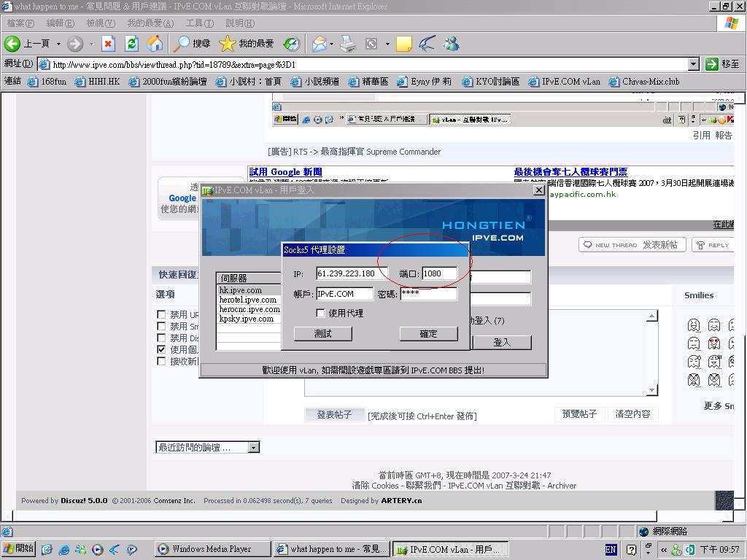Screen dimensions: 747x560
Task: Open the Back button history dropdown arrow
Action: [58, 44]
